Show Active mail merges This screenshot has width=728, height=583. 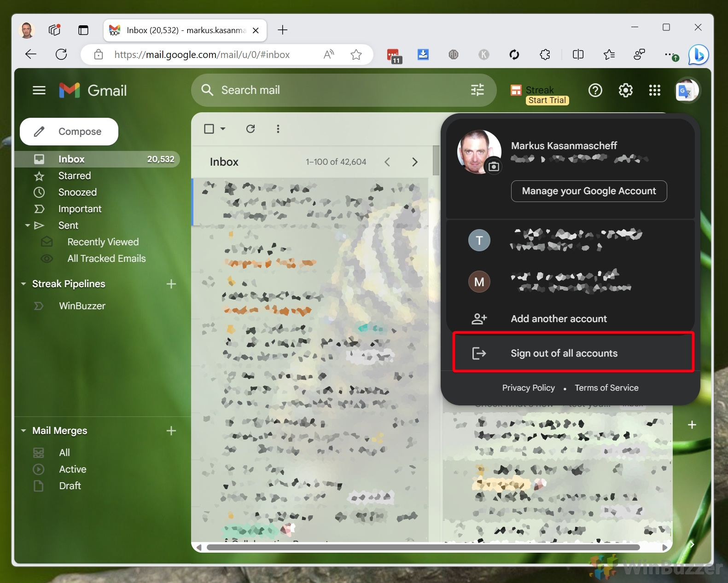tap(72, 469)
